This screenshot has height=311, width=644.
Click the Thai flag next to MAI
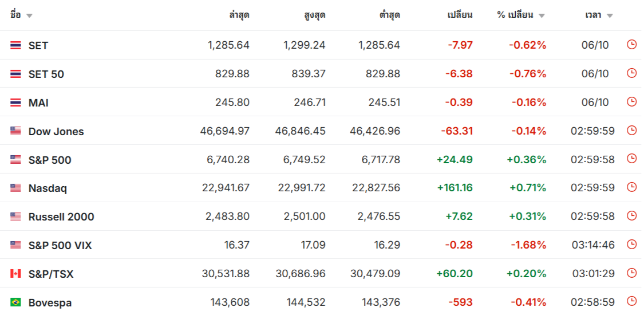point(15,103)
